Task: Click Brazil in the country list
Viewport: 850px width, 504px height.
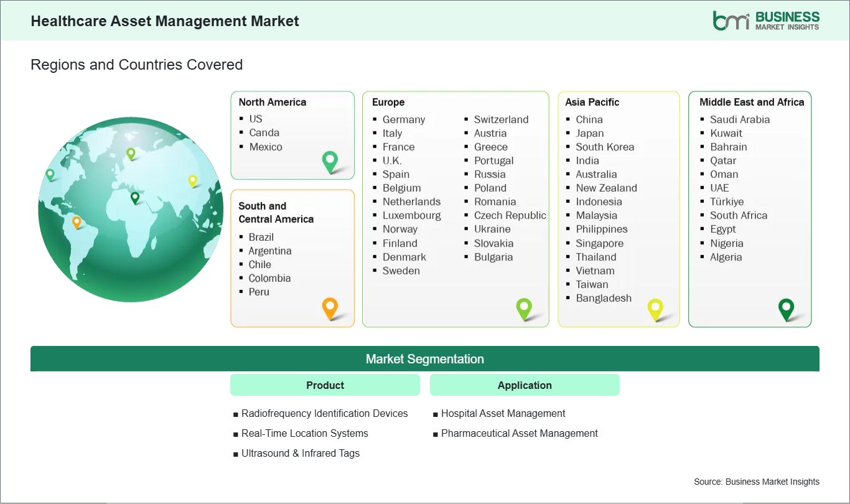Action: coord(261,237)
